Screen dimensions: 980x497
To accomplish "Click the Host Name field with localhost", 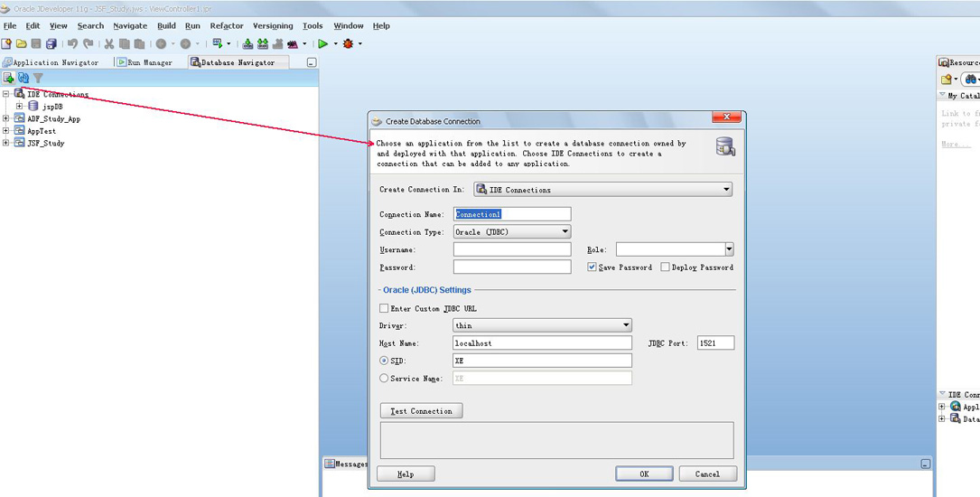I will coord(542,342).
